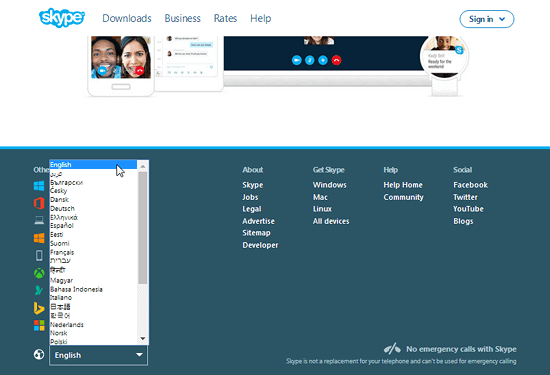Choose Česky in the language list
This screenshot has height=375, width=550.
pyautogui.click(x=93, y=191)
